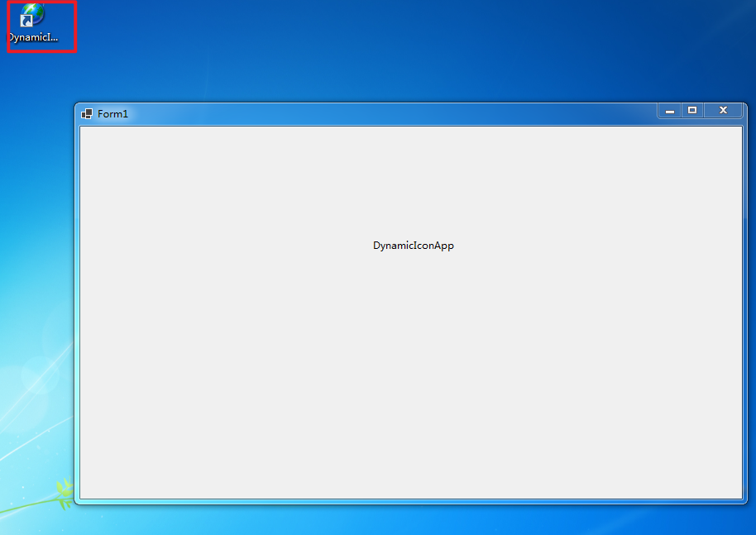
Task: Maximize the Form1 window
Action: point(692,110)
